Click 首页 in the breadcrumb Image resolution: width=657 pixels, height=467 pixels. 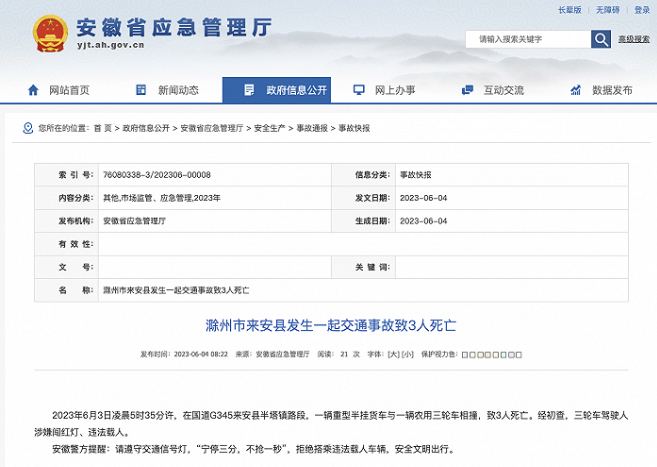[x=102, y=129]
